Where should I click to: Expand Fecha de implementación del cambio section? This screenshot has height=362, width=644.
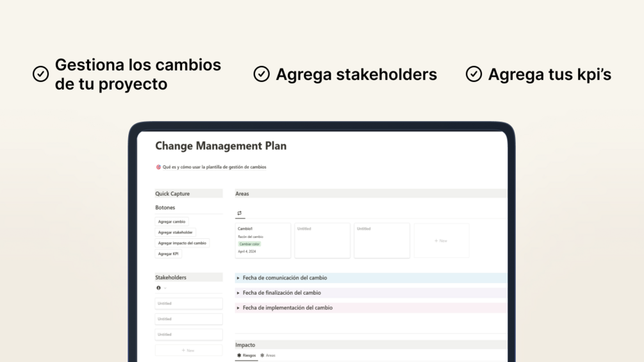pos(238,308)
